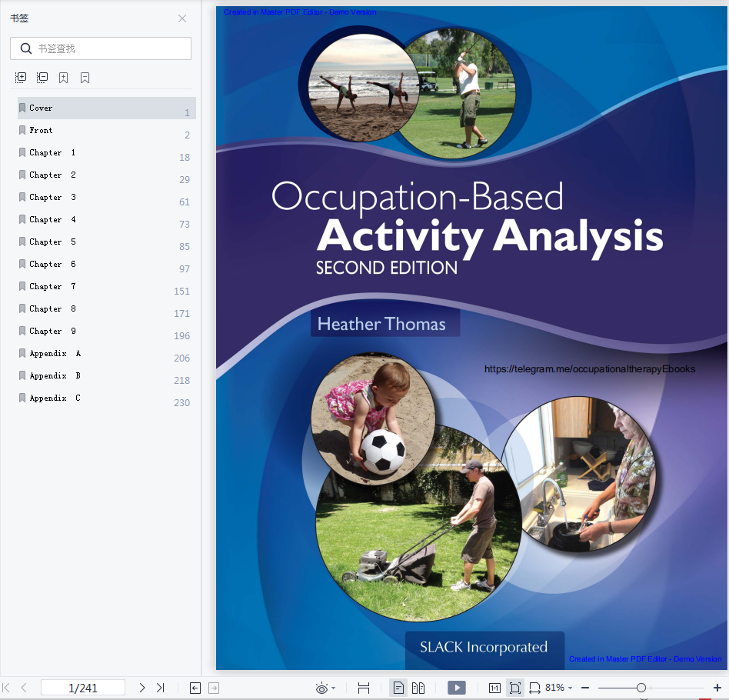This screenshot has width=729, height=700.
Task: Open the Appendix B bookmark
Action: [106, 376]
